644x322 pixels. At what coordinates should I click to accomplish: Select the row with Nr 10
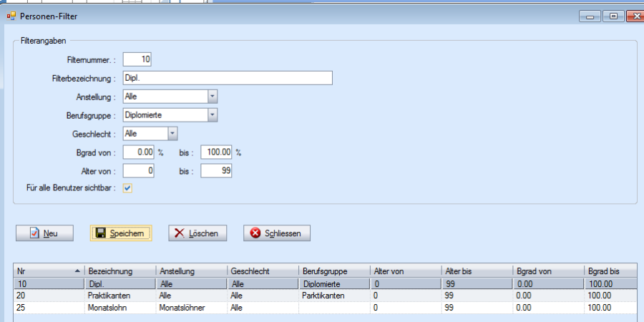[x=326, y=284]
